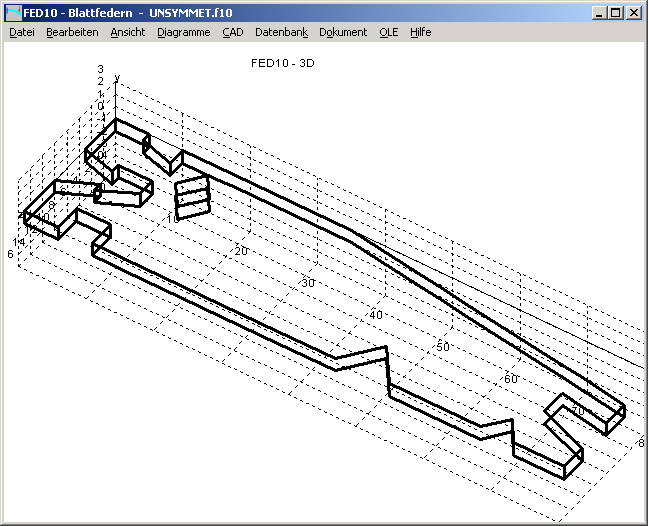Select the Datenbank menu
The image size is (648, 526).
coord(281,32)
